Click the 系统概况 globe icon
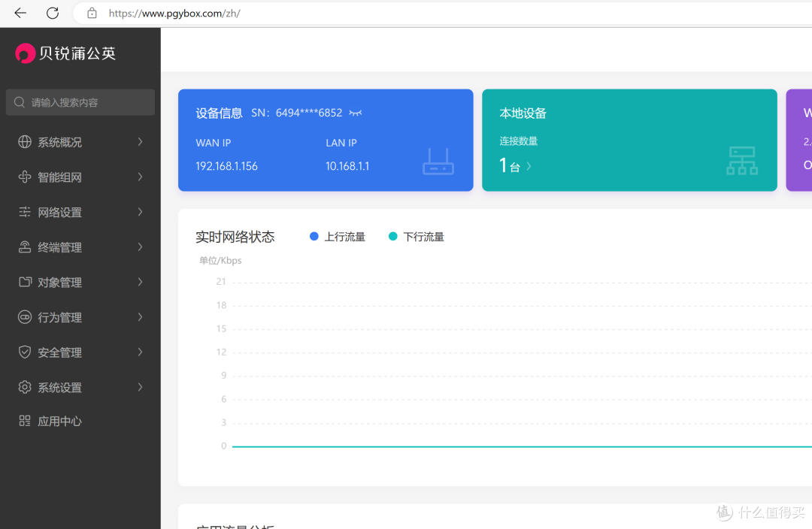The image size is (812, 529). (x=25, y=142)
